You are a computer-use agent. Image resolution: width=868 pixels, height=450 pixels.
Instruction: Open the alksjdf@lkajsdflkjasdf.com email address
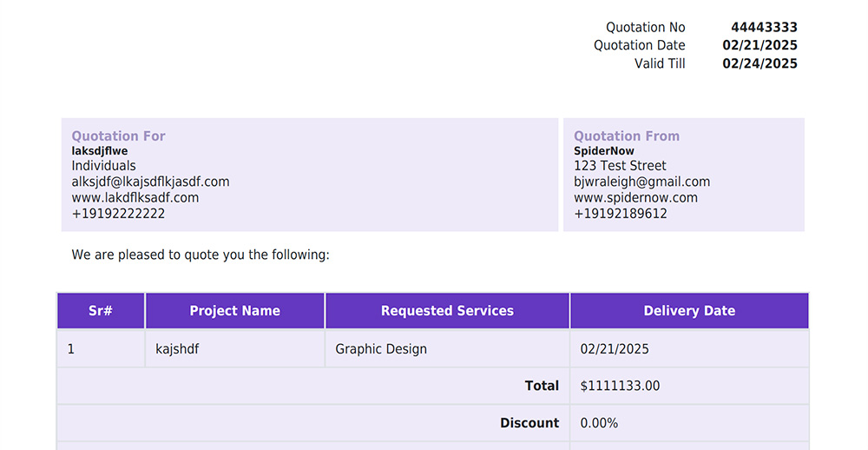coord(150,182)
